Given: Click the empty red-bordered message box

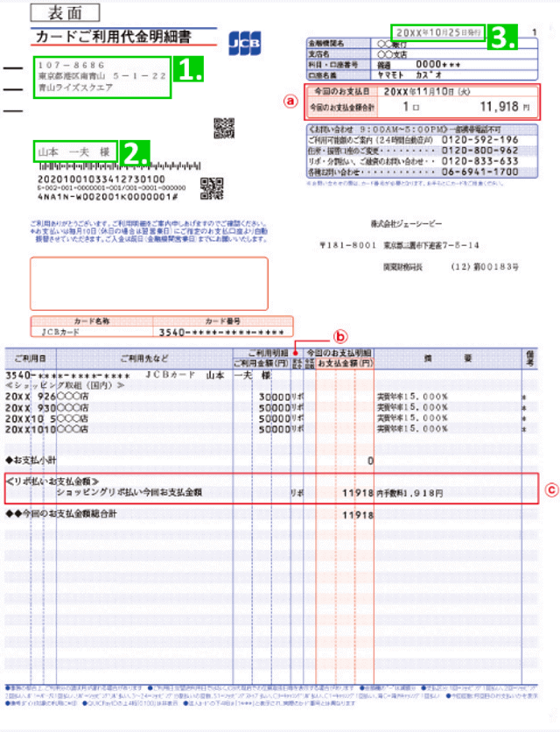Looking at the screenshot, I should [149, 283].
